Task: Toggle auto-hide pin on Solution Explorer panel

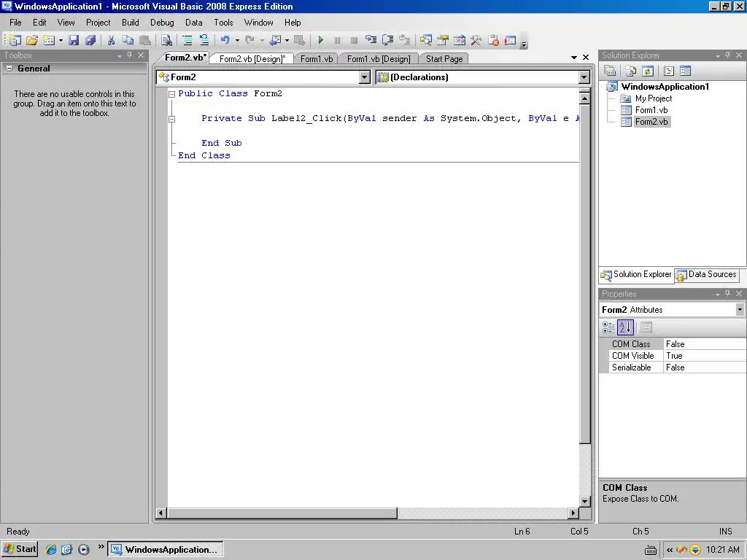Action: click(727, 55)
